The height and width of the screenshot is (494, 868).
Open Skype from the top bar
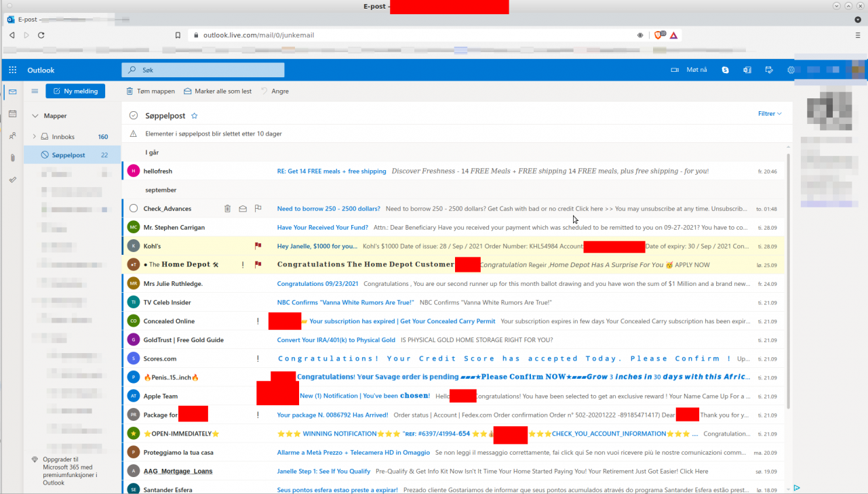[725, 69]
